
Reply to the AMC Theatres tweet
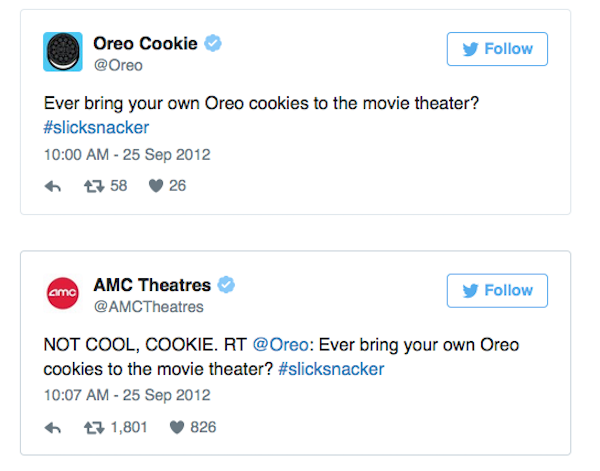(x=53, y=428)
